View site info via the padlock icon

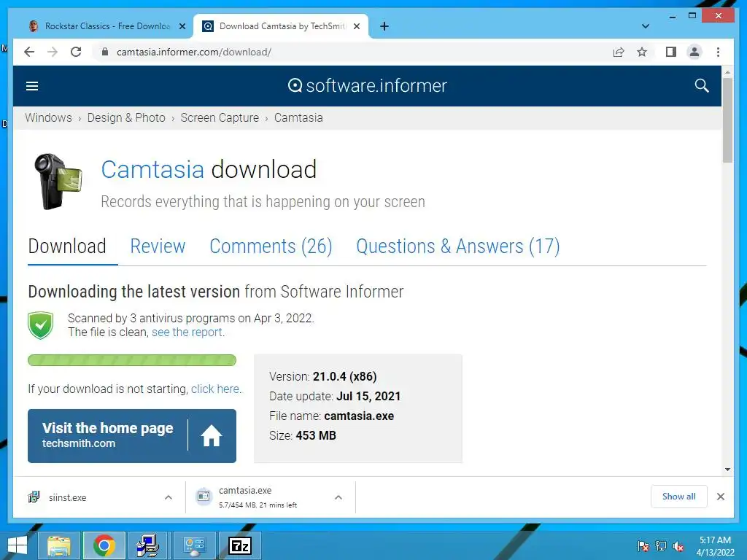105,52
